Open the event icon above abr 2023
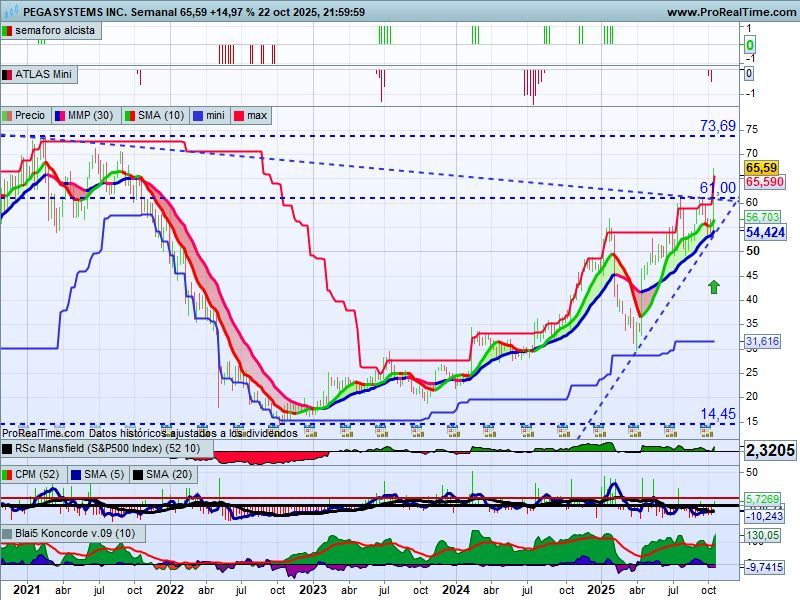This screenshot has width=800, height=600. tap(345, 432)
